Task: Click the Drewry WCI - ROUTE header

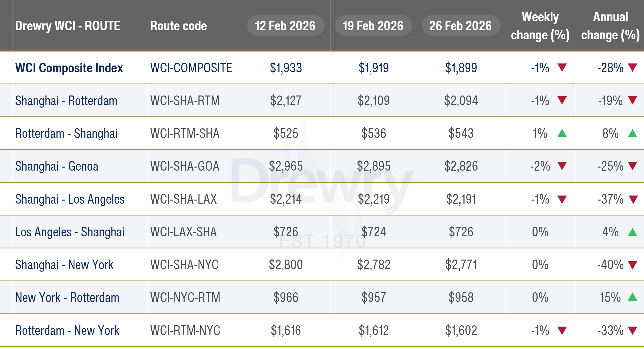Action: pos(68,26)
